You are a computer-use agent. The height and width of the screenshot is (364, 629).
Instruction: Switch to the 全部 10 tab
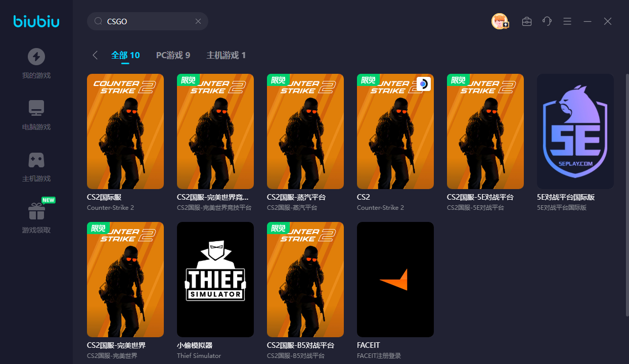coord(125,55)
